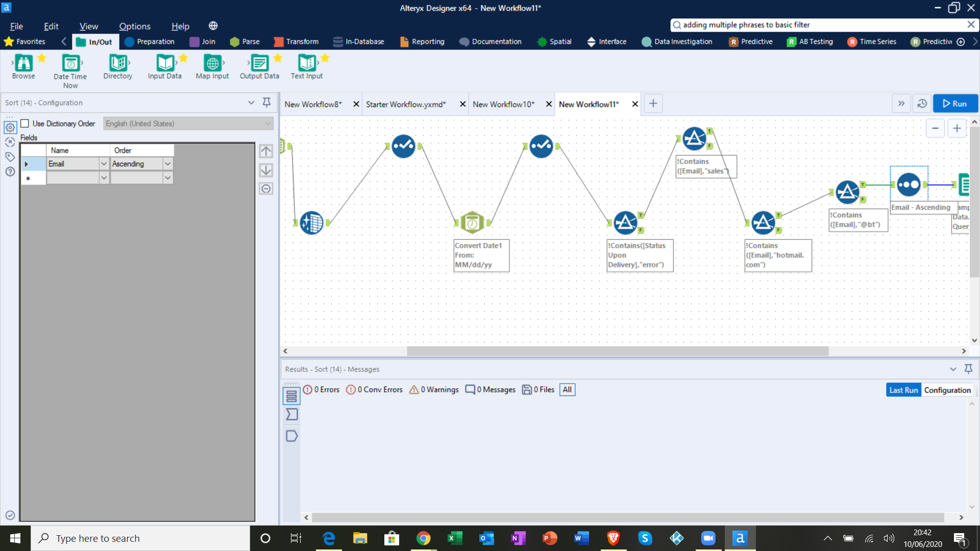Select the Sort tool Email - Ascending on canvas
Screen dimensions: 980x551
909,185
